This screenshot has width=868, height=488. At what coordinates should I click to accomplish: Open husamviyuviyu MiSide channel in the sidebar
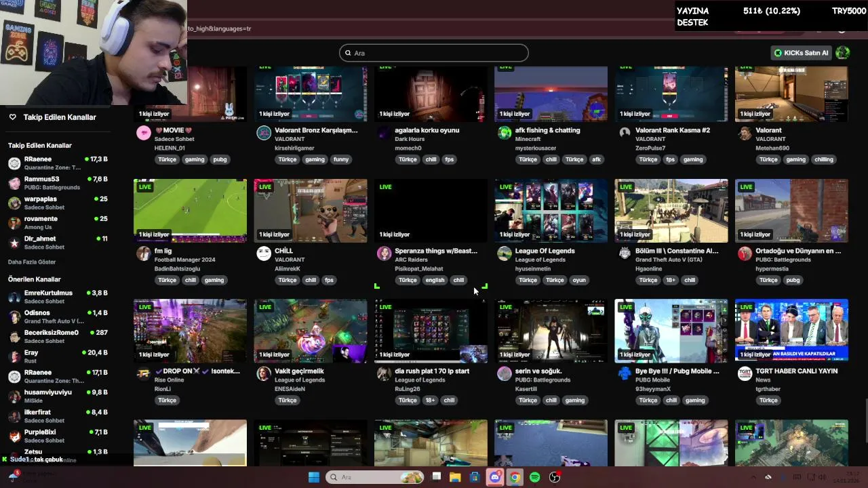coord(58,396)
